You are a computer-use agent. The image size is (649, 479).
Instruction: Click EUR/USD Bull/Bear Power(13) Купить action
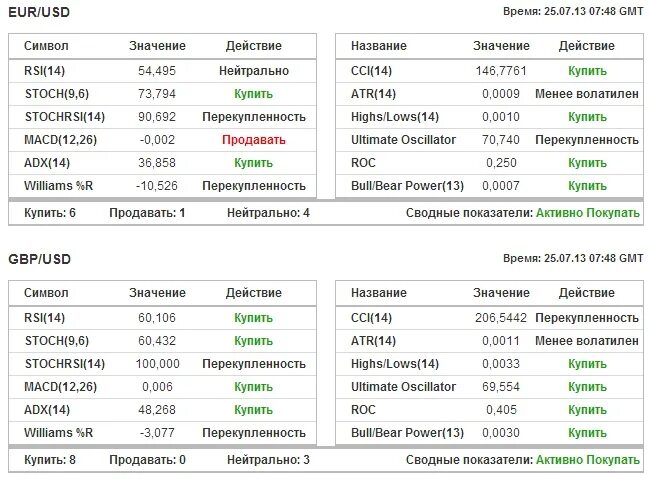[587, 186]
